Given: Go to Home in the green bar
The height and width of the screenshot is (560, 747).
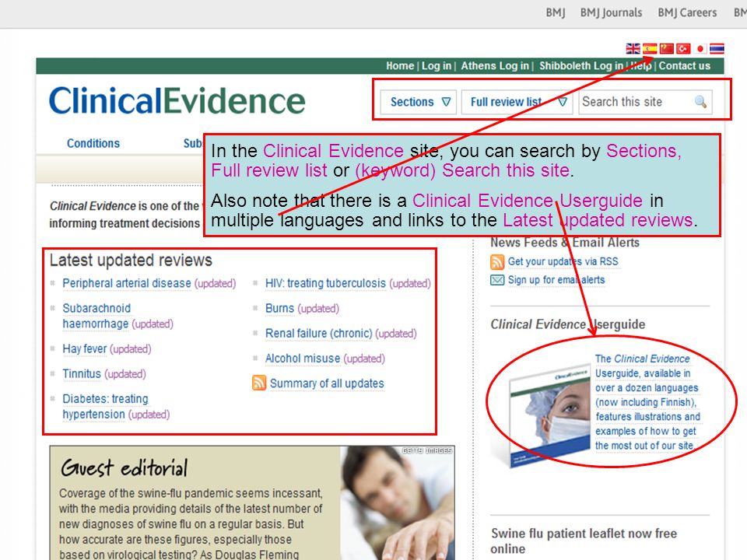Looking at the screenshot, I should pyautogui.click(x=400, y=65).
